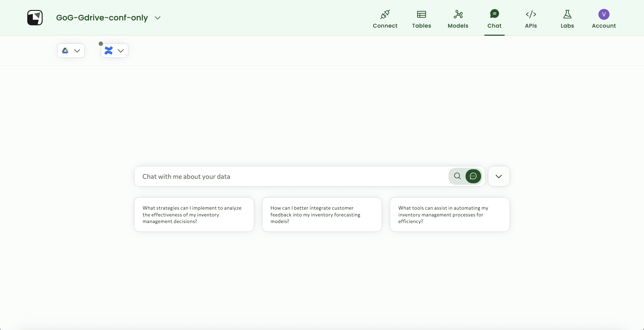Screen dimensions: 644x330
Task: Switch to chat mode with bubble icon
Action: click(x=473, y=176)
